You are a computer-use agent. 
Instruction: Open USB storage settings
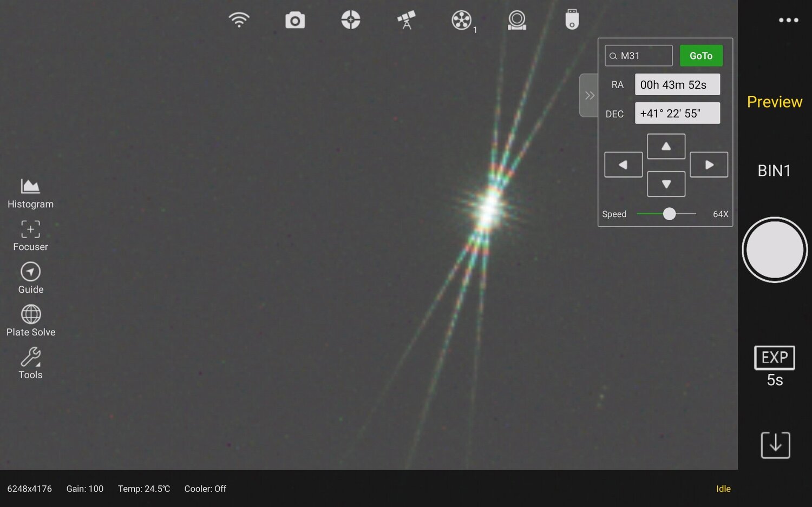tap(572, 19)
